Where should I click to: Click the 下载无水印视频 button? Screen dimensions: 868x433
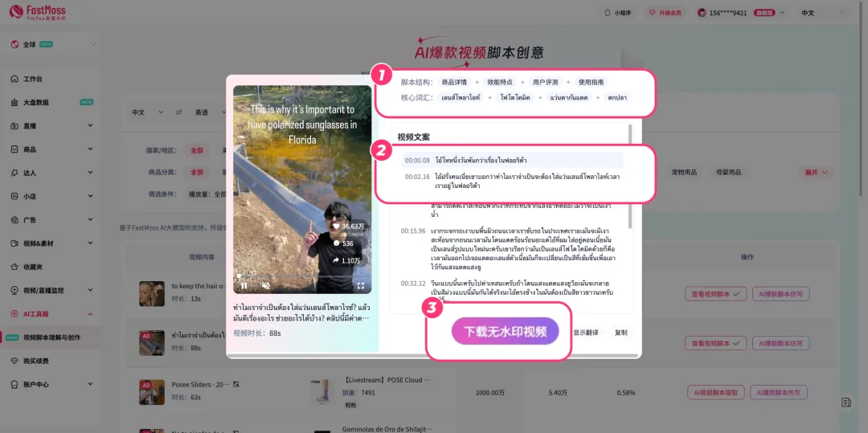pos(505,332)
